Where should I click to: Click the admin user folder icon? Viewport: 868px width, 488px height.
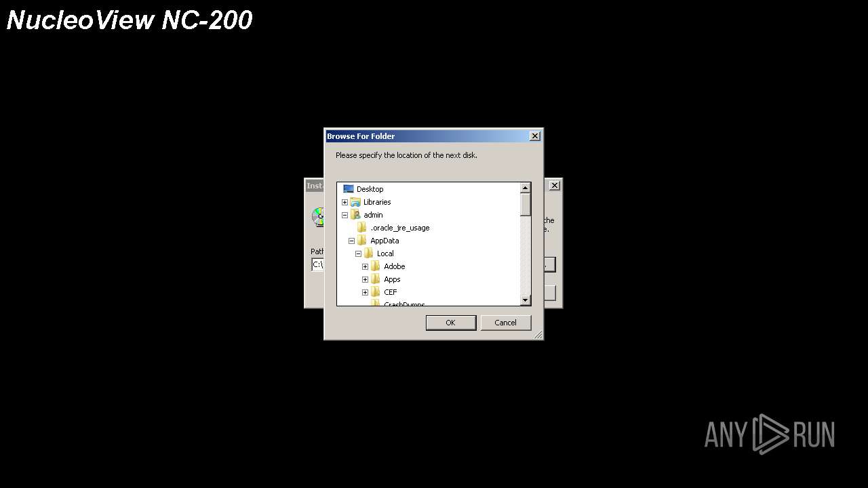pos(355,215)
